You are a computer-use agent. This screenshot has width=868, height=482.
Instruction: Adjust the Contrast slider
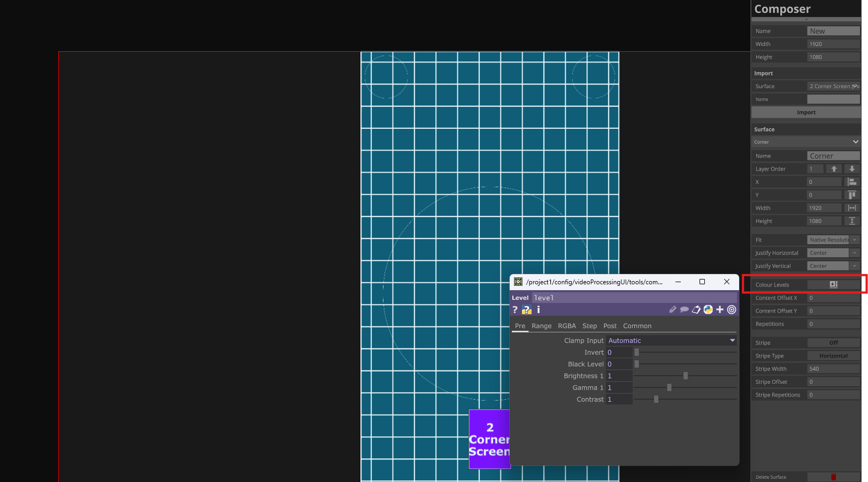pyautogui.click(x=685, y=399)
